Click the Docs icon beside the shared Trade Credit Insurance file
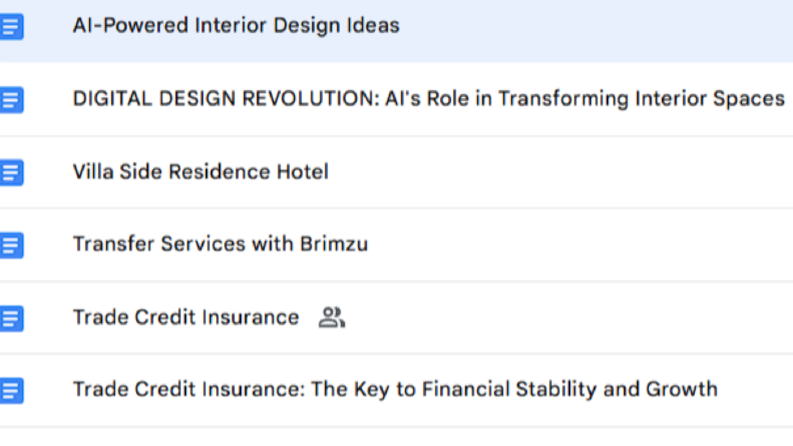 (x=11, y=318)
